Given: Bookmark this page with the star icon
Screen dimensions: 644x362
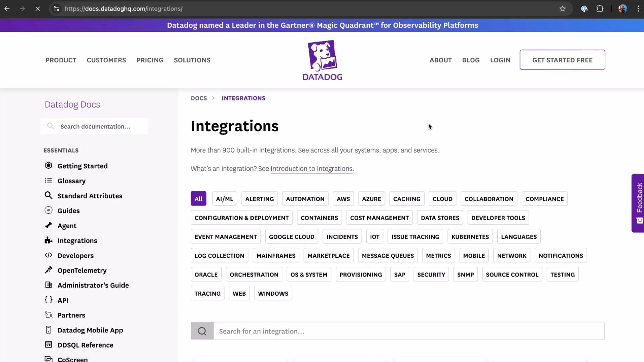Looking at the screenshot, I should (562, 9).
